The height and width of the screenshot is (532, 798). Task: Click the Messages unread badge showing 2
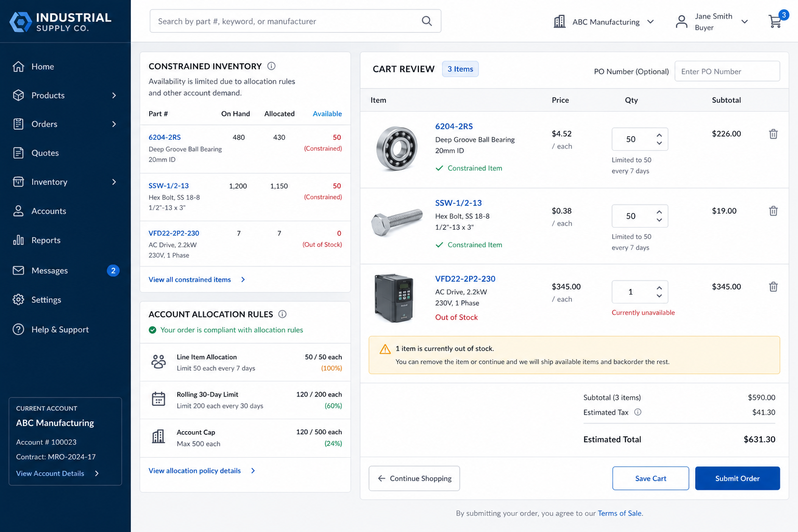pos(113,271)
